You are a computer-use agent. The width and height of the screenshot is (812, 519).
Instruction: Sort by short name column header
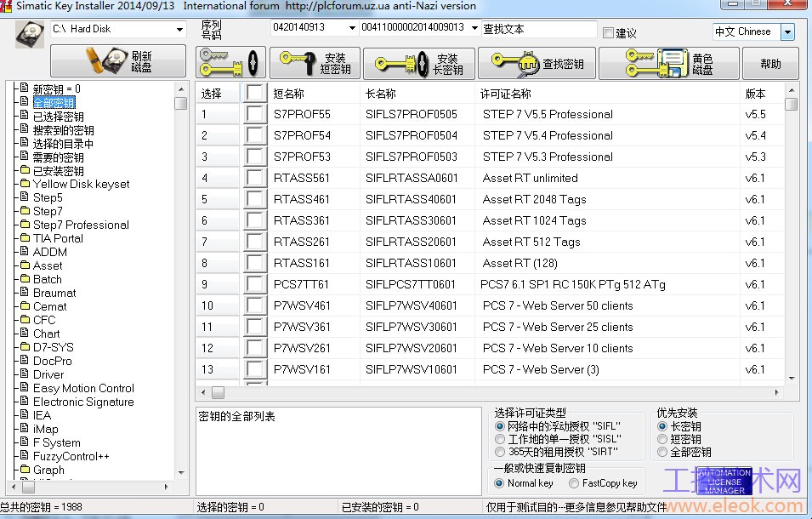pyautogui.click(x=314, y=94)
